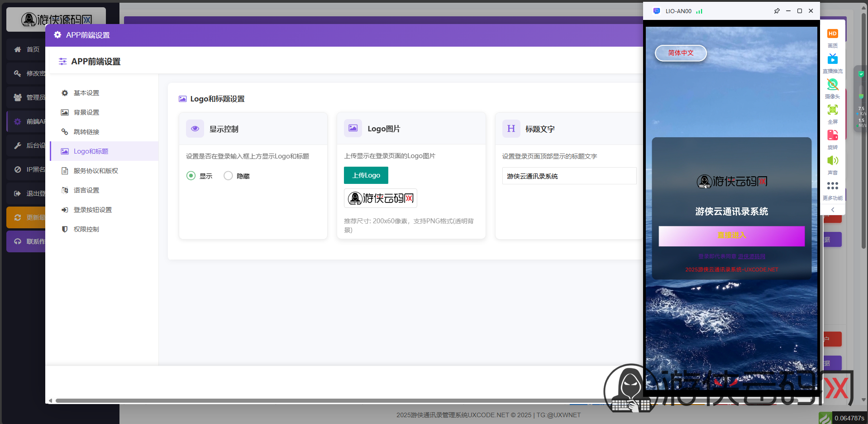
Task: Click the H icon in 标题文字 card
Action: coord(511,129)
